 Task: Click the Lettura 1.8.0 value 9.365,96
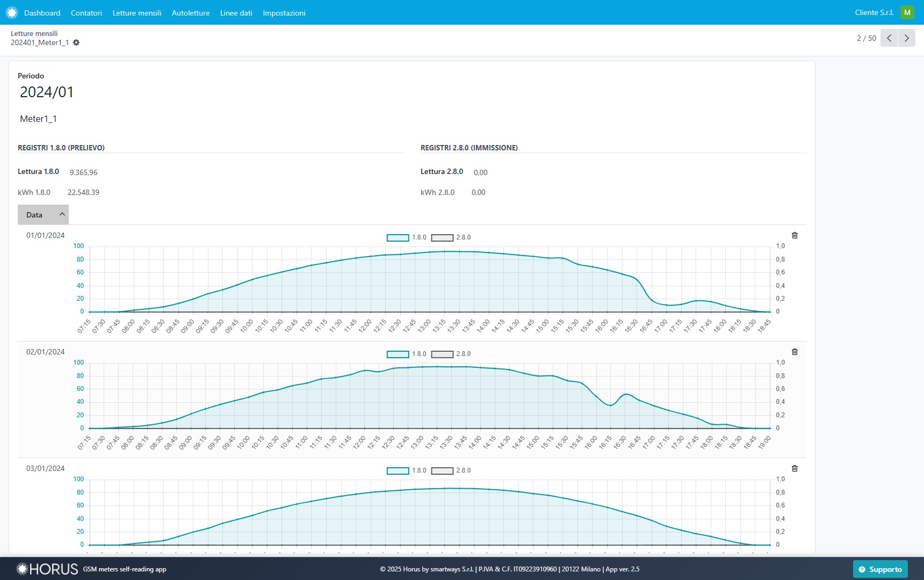click(x=83, y=172)
